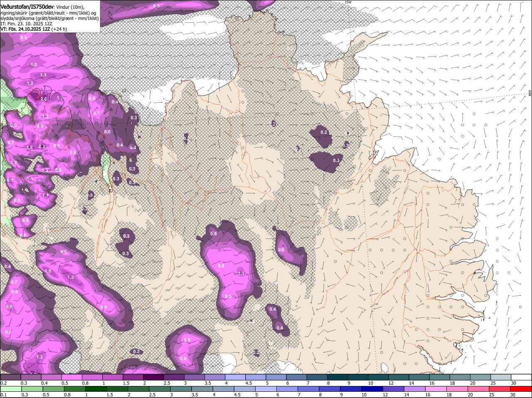Click the valid time 'VT: Fös. 24.10.2025 12Z'
Screen dimensions: 532x398
point(25,29)
